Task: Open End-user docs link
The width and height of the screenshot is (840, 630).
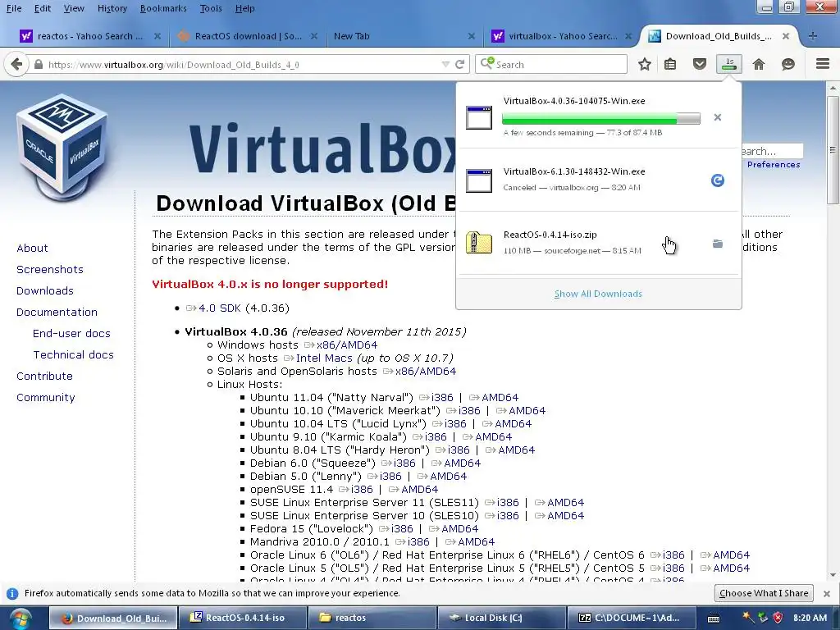Action: pyautogui.click(x=72, y=334)
